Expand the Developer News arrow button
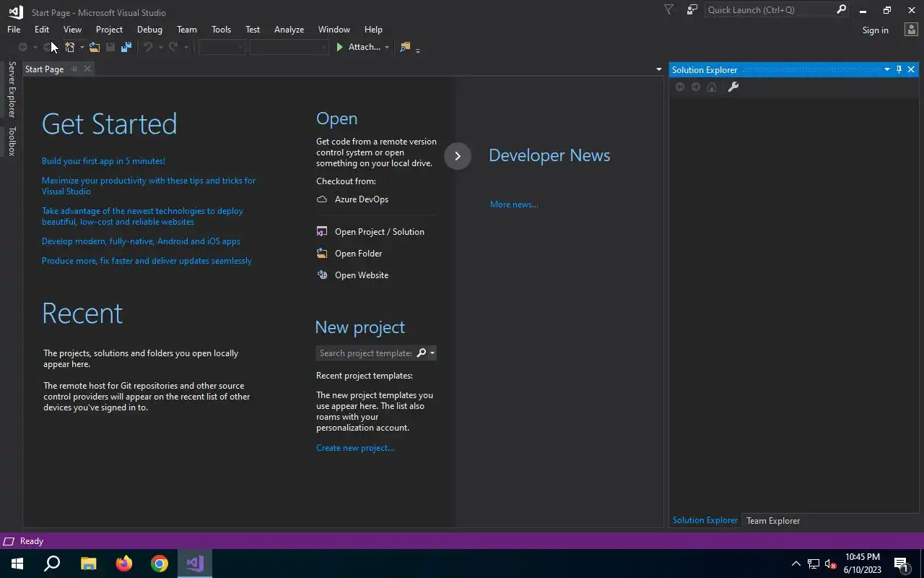Screen dimensions: 924x578 [x=458, y=156]
